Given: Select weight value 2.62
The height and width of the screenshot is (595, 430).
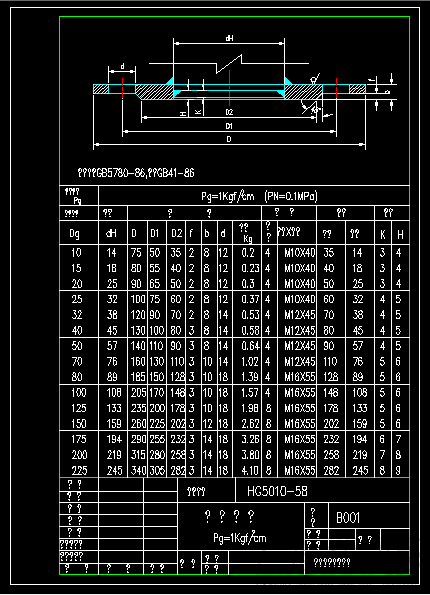Looking at the screenshot, I should click(250, 424).
